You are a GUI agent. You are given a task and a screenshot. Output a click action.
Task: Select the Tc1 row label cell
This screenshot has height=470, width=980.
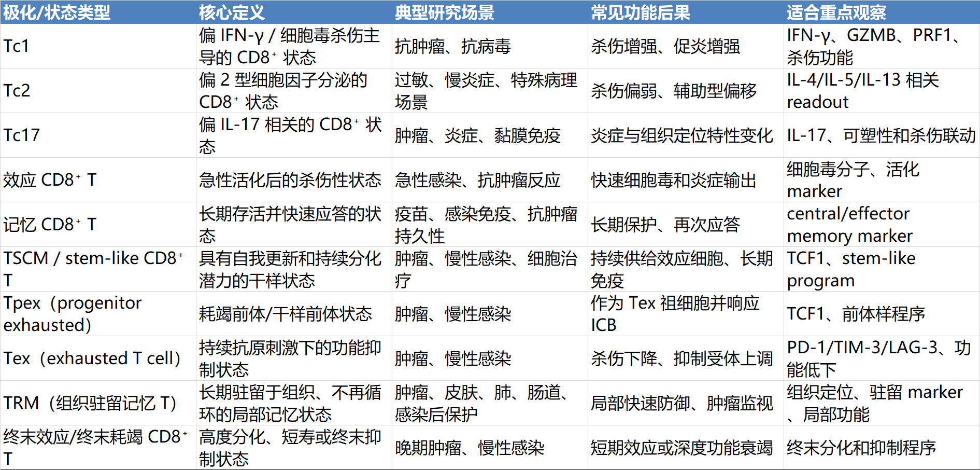[17, 46]
